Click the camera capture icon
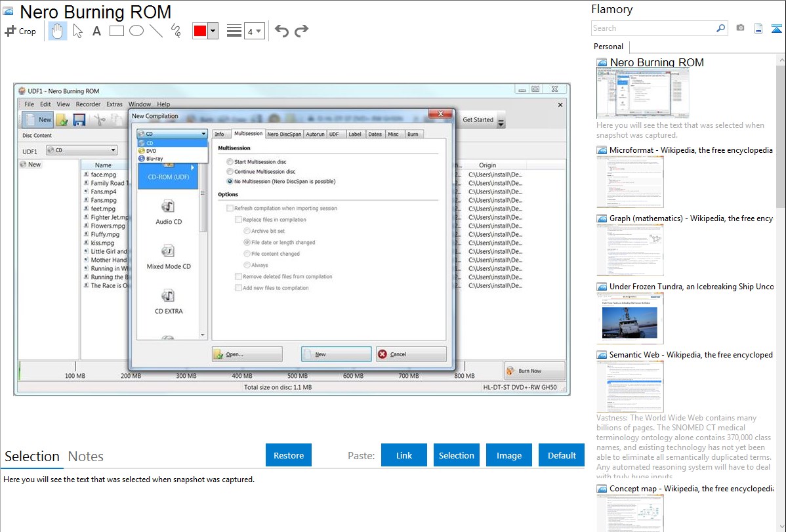This screenshot has width=786, height=532. point(740,28)
